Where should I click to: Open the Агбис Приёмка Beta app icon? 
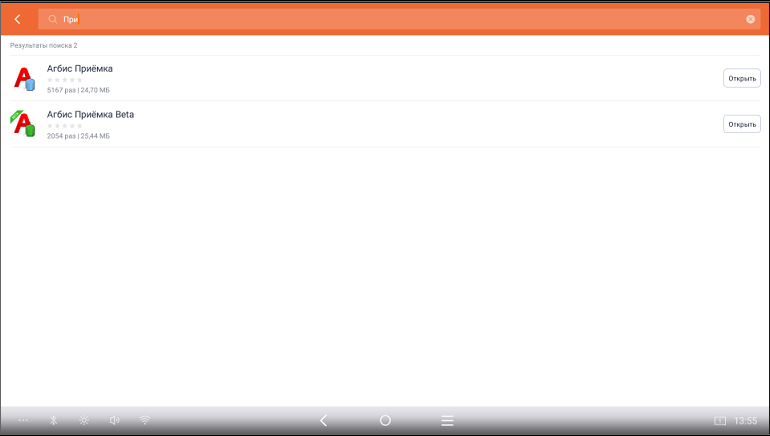23,124
